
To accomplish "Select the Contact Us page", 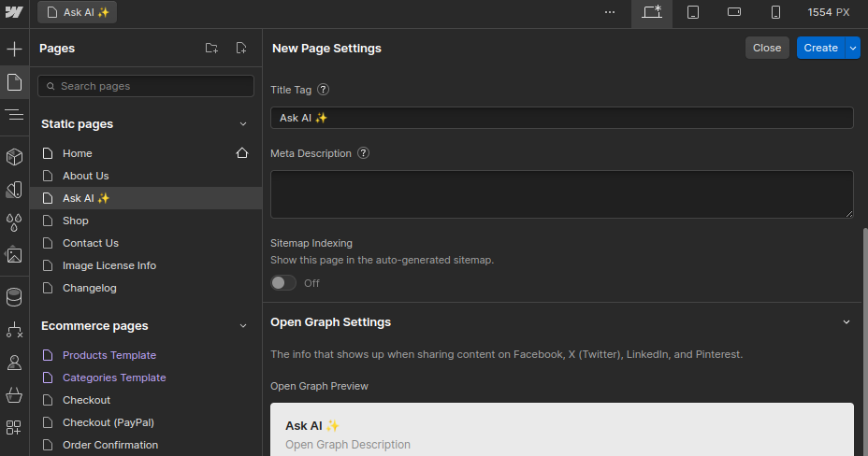I will (90, 243).
